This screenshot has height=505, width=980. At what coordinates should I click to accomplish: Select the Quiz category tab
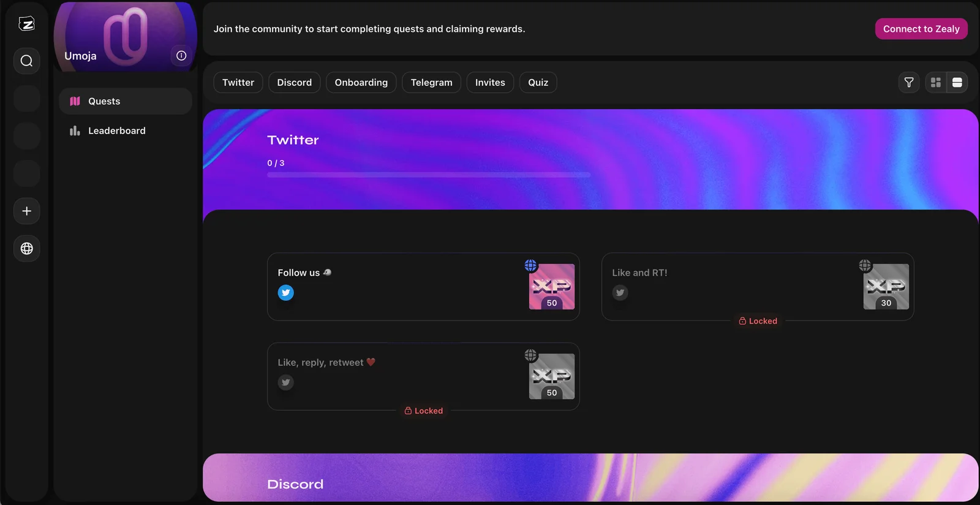[x=538, y=82]
